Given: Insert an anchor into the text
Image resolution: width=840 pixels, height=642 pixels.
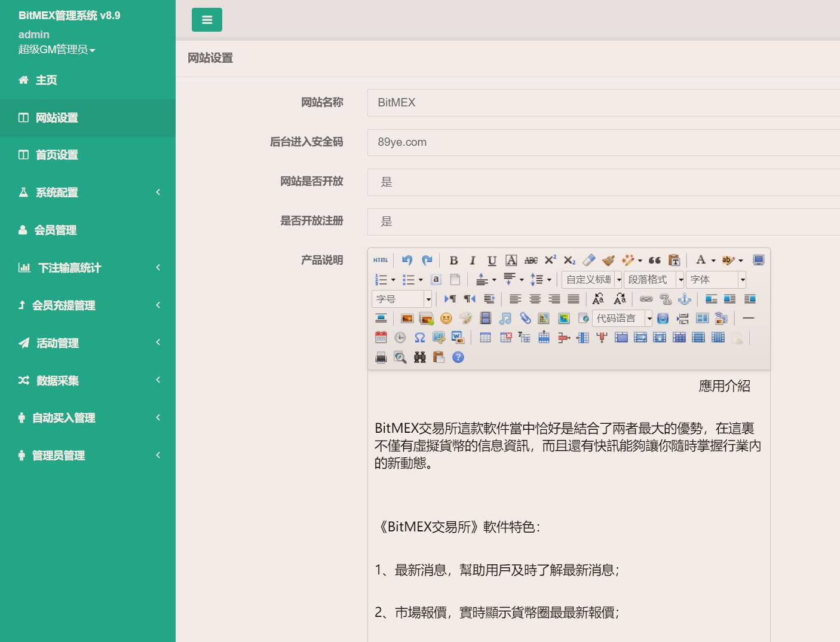Looking at the screenshot, I should coord(685,299).
